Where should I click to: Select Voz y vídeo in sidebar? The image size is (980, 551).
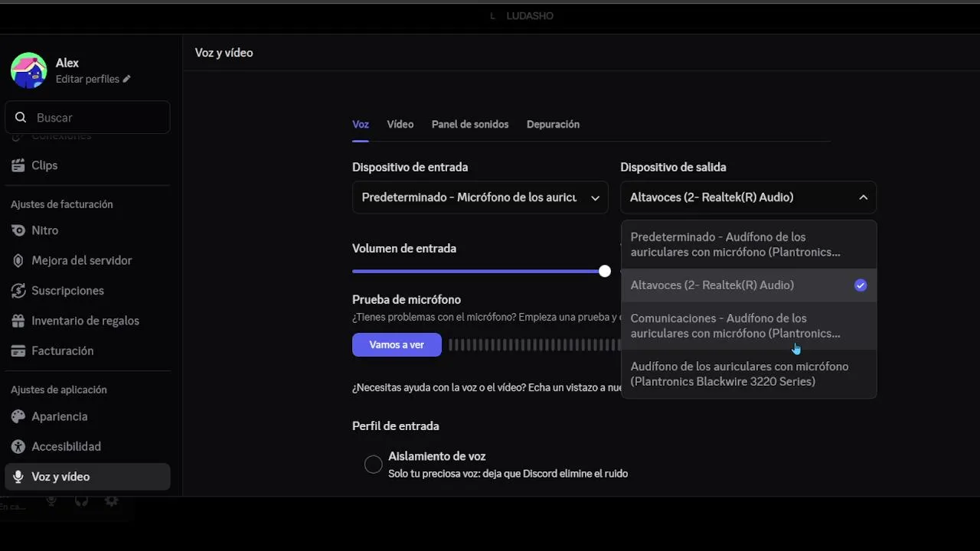[87, 477]
